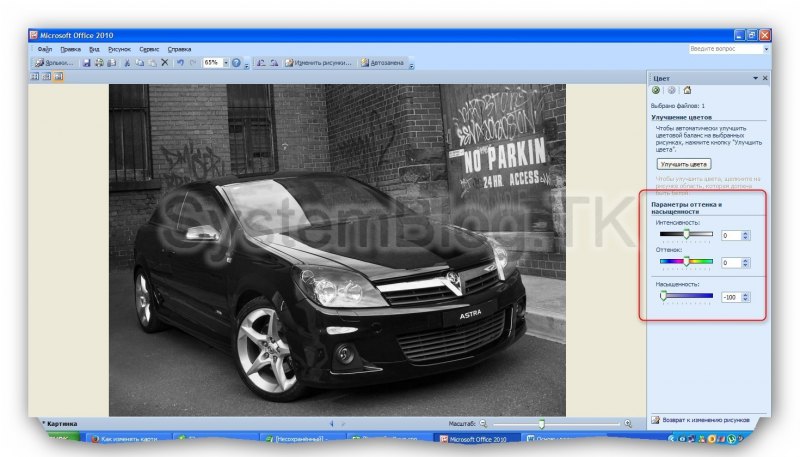
Task: Click the Home icon in Color pane
Action: click(x=687, y=90)
